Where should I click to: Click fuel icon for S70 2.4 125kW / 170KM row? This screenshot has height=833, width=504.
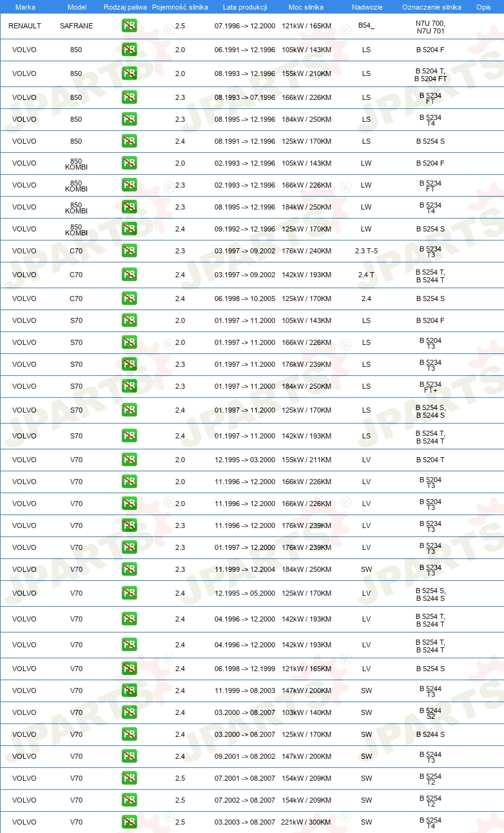click(129, 410)
